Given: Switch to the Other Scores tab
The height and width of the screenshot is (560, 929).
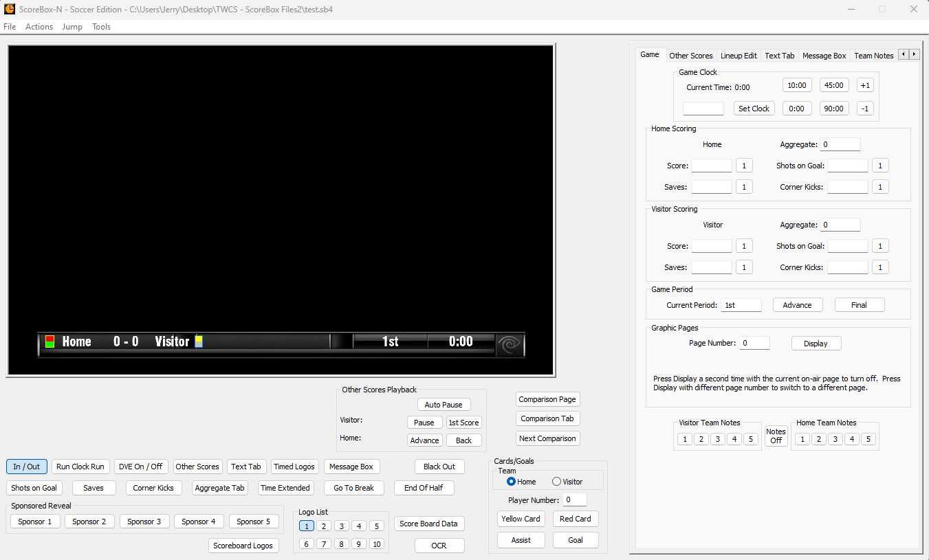Looking at the screenshot, I should [x=690, y=55].
